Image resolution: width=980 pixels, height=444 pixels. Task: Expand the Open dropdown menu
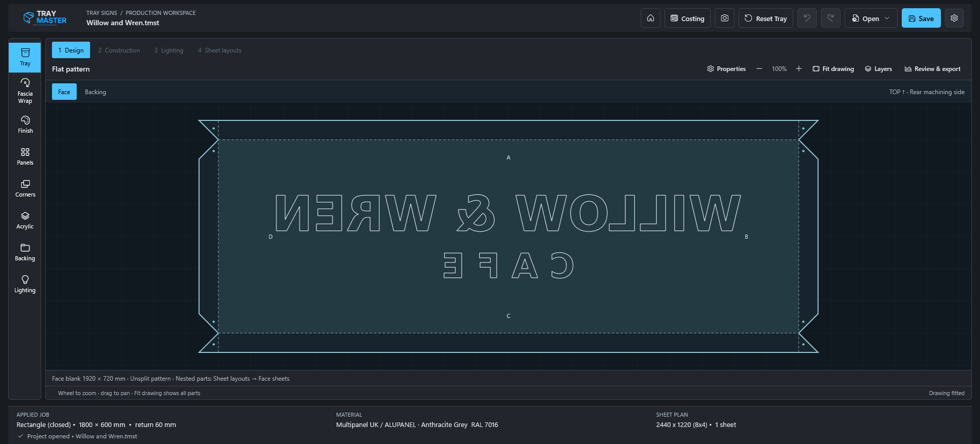tap(871, 18)
